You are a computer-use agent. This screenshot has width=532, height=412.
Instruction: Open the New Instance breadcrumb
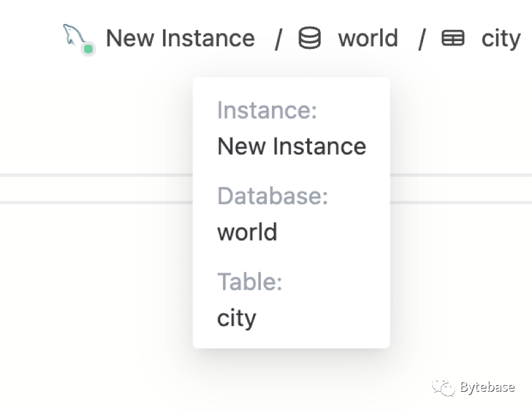pyautogui.click(x=180, y=38)
